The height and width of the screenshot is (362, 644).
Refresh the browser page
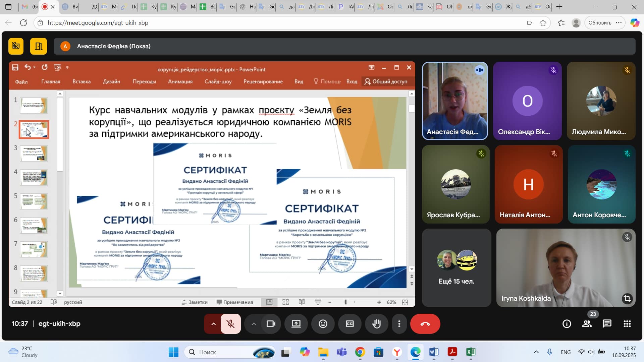tap(23, 23)
